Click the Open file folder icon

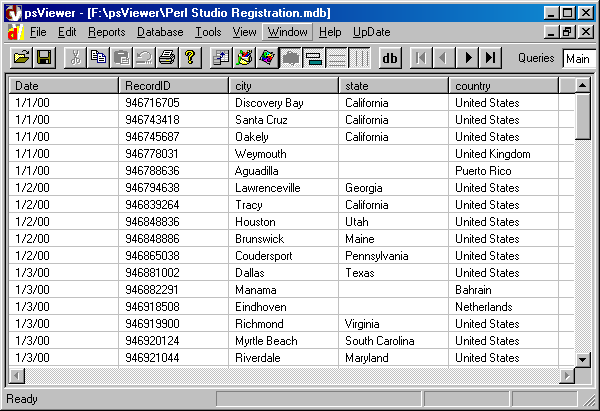pos(20,58)
